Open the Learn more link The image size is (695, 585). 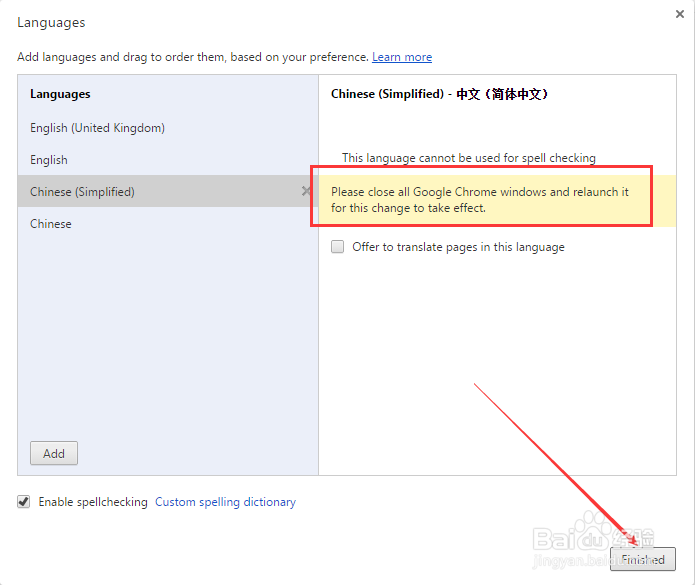(402, 57)
